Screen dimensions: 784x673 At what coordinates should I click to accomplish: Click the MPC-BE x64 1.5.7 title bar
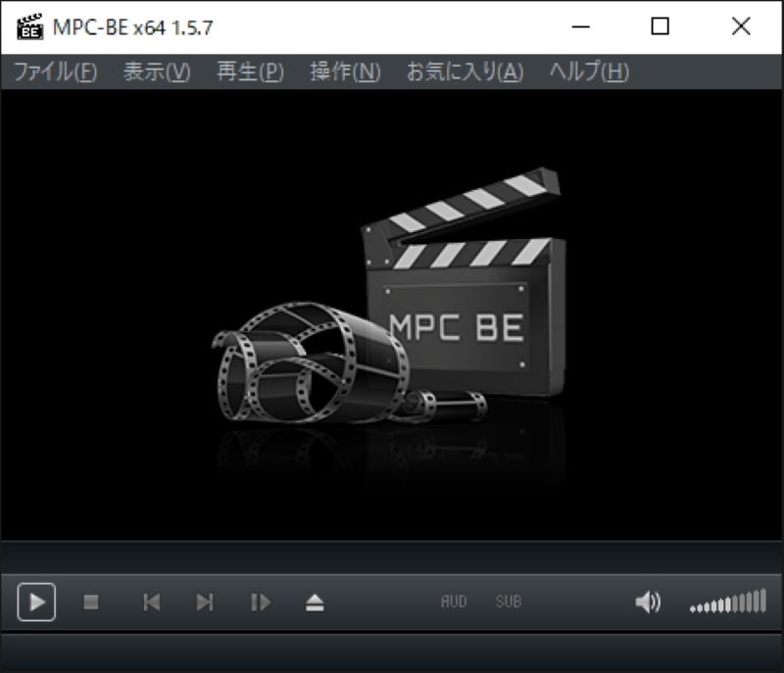point(294,25)
